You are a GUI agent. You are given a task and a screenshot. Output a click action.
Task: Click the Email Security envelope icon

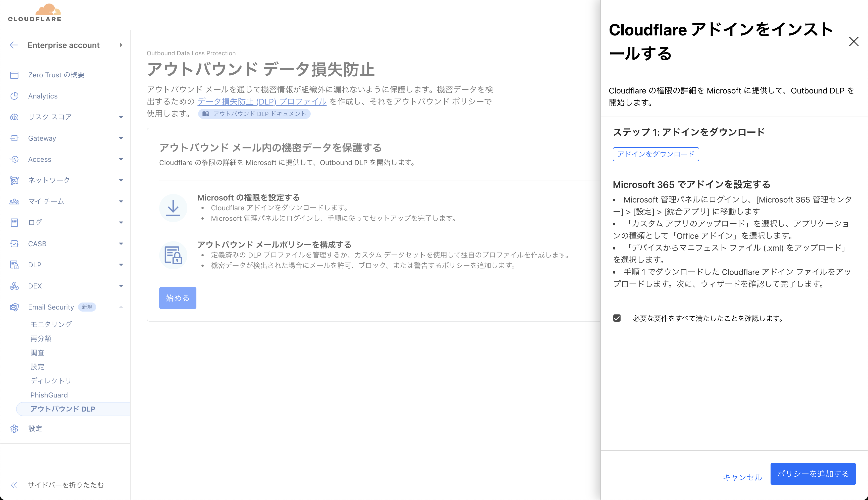(x=14, y=307)
